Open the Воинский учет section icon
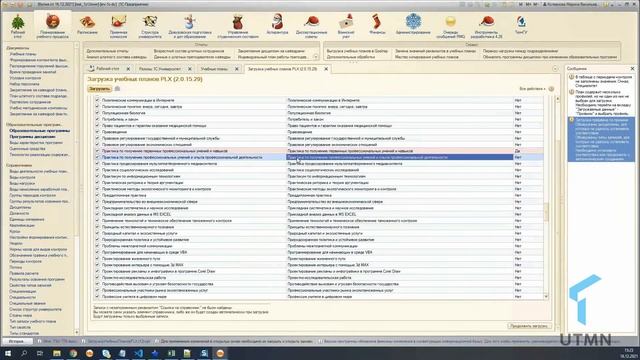The height and width of the screenshot is (360, 640). (x=346, y=25)
